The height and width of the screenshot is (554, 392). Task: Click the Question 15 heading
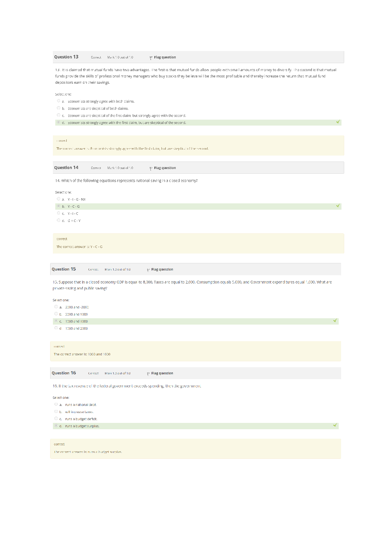[64, 269]
